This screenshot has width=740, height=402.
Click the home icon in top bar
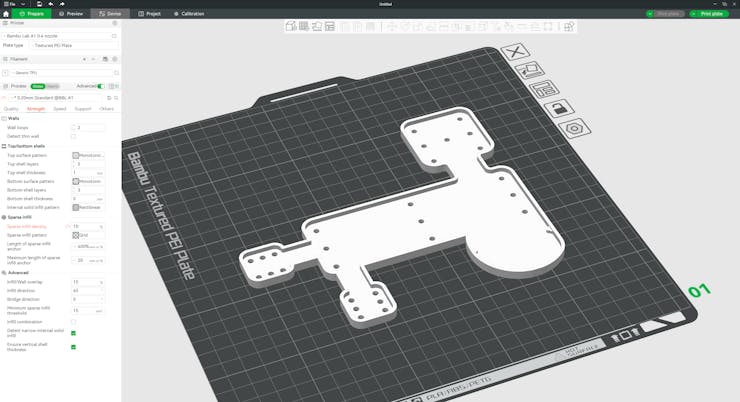tap(6, 14)
